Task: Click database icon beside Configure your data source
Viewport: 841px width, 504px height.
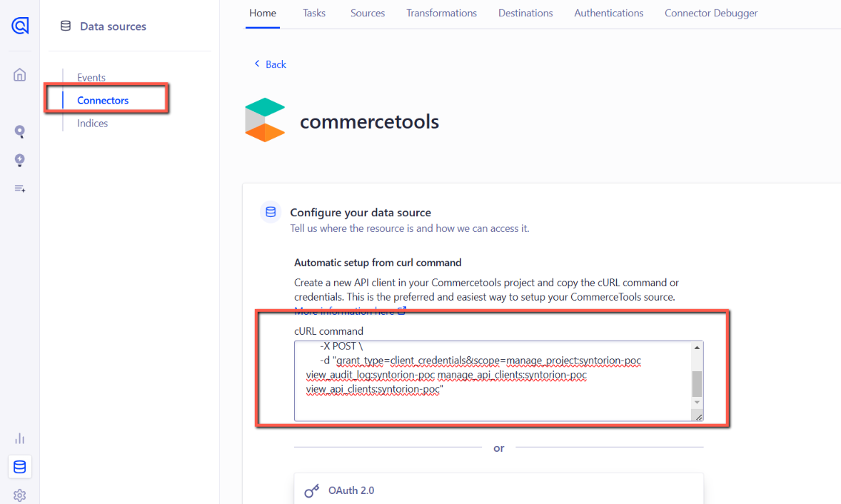Action: click(x=271, y=211)
